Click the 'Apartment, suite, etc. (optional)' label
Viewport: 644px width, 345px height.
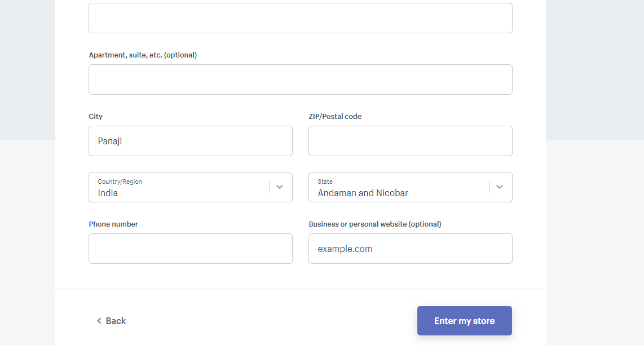point(143,55)
